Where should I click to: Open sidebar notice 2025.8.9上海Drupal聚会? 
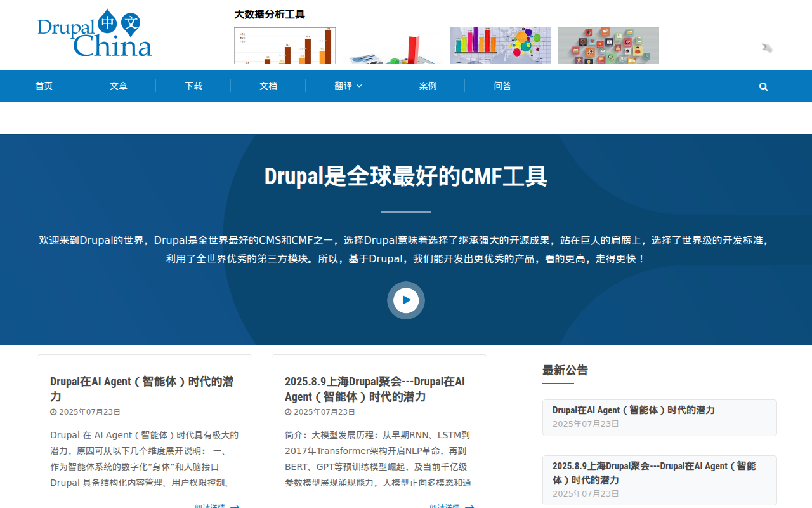click(654, 472)
